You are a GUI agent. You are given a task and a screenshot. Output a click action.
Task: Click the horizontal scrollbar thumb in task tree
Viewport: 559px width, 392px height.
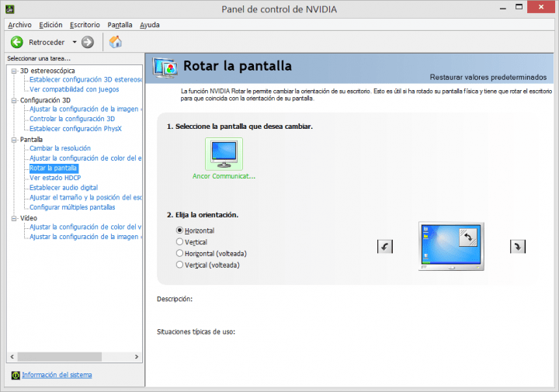[x=60, y=357]
